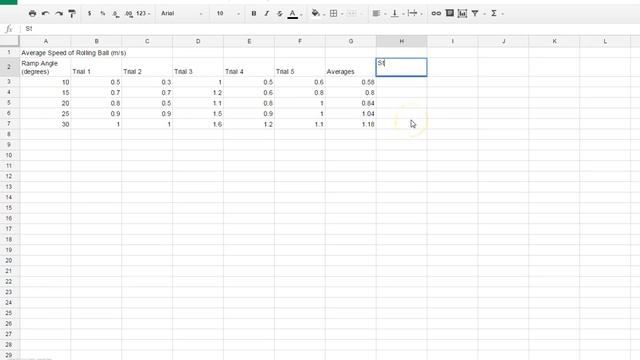Click the Insert comment icon

pos(449,13)
